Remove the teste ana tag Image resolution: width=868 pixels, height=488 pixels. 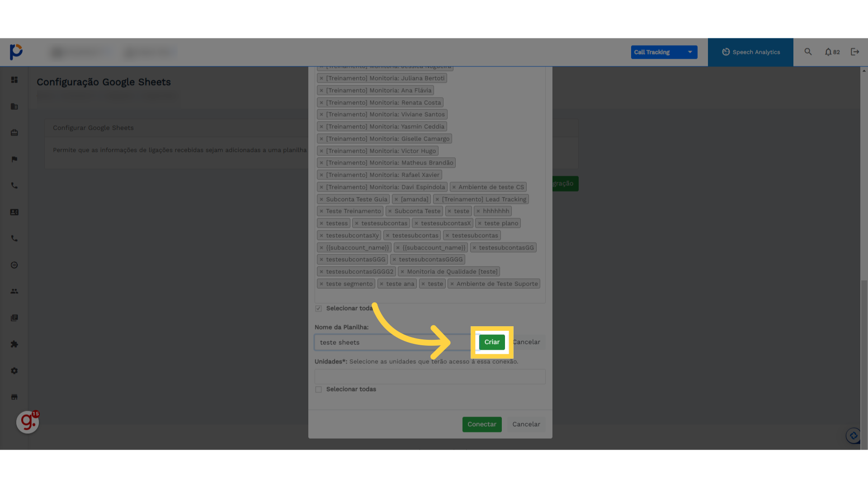point(382,284)
